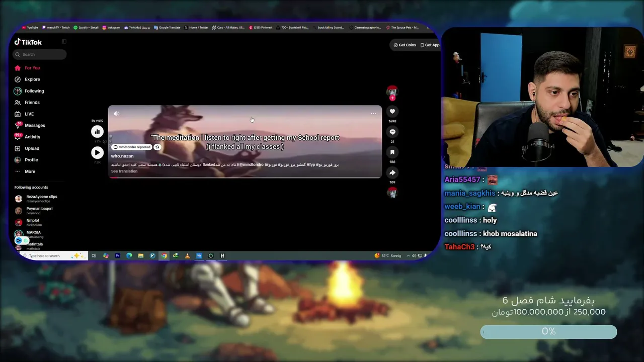This screenshot has height=362, width=644.
Task: Show hidden system tray icons
Action: (408, 256)
